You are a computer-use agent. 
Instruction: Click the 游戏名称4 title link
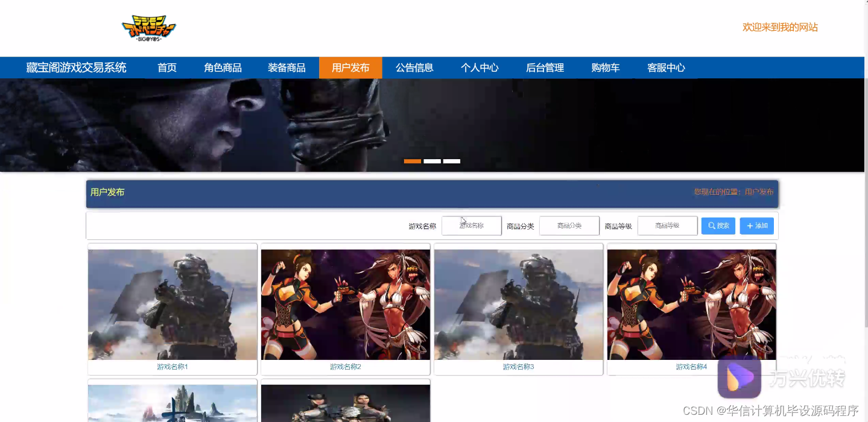coord(692,367)
